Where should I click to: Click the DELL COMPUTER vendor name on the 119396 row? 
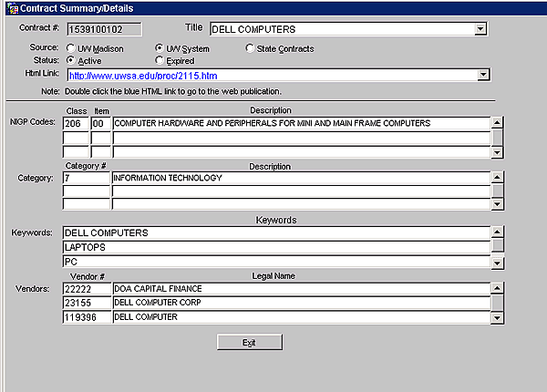(302, 317)
